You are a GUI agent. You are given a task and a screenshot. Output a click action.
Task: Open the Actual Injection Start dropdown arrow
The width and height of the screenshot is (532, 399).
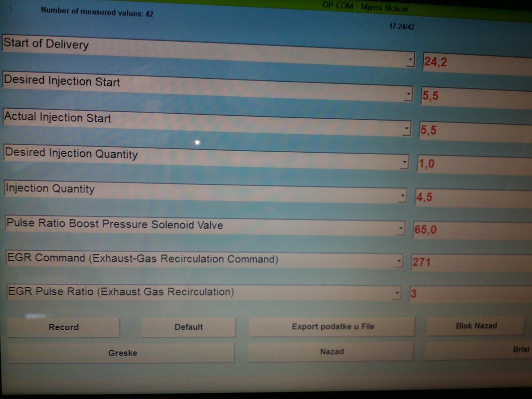(406, 129)
